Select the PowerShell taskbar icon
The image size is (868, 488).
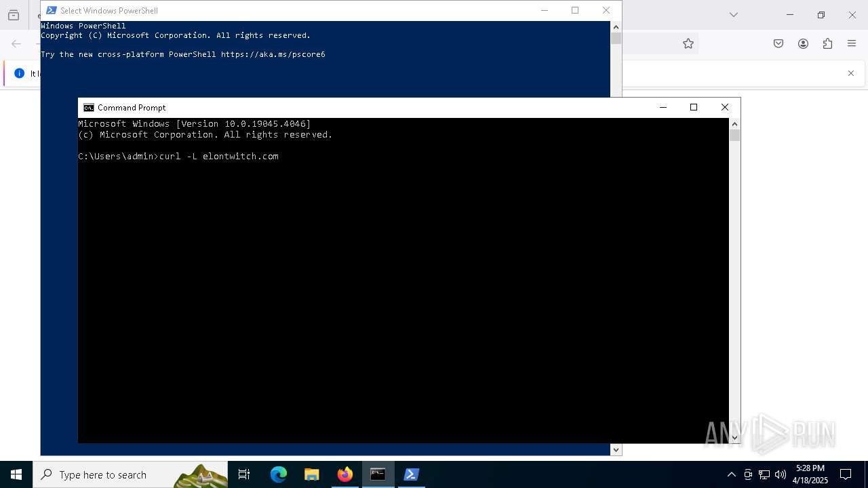(411, 474)
